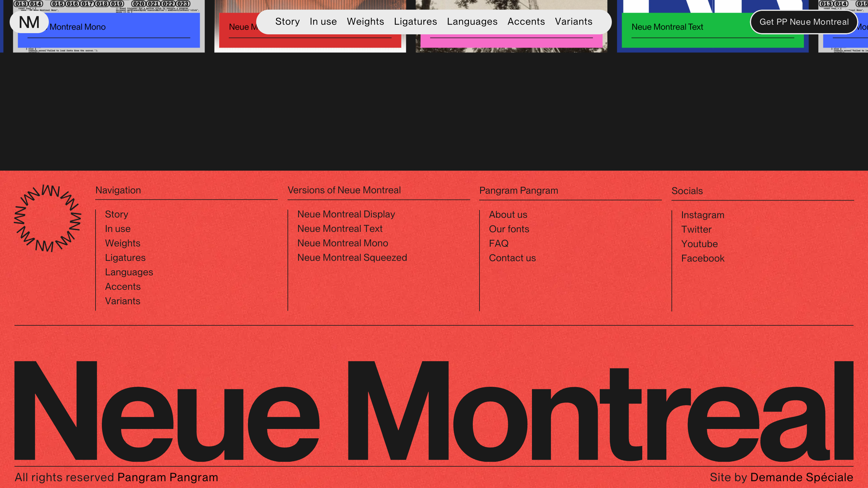
Task: Click the large Neue Montreal footer wordmark
Action: [434, 411]
